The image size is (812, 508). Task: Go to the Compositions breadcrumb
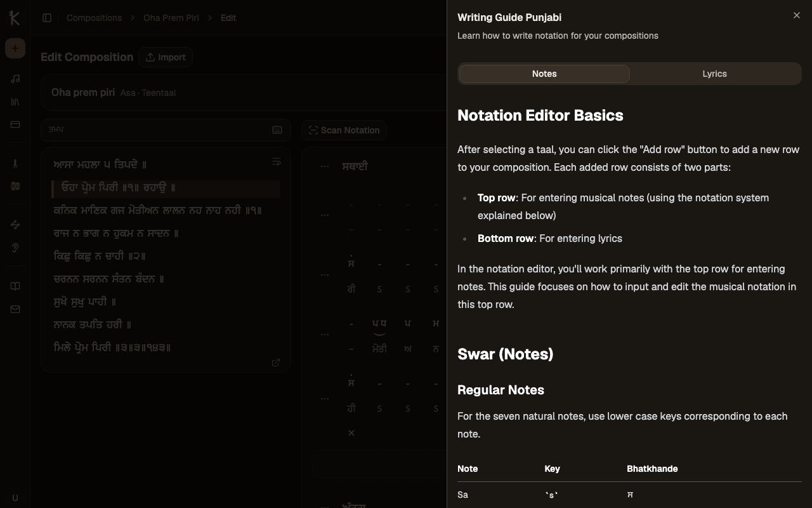pyautogui.click(x=94, y=18)
